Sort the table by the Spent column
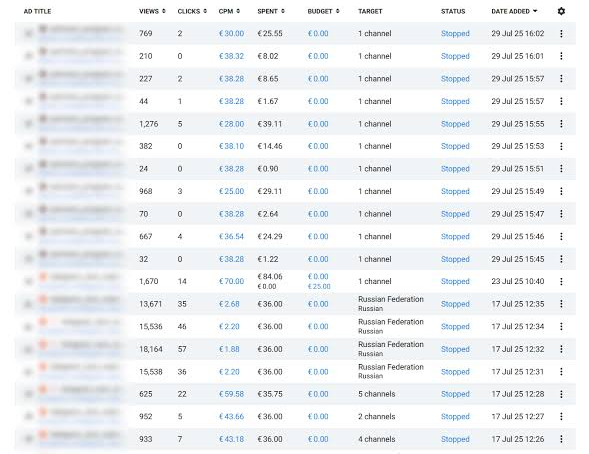The width and height of the screenshot is (589, 454). pyautogui.click(x=271, y=11)
